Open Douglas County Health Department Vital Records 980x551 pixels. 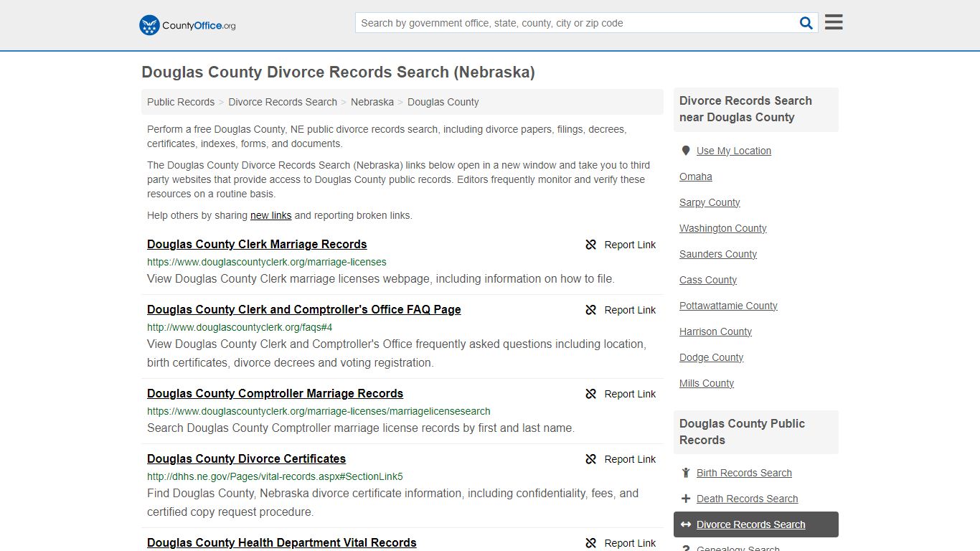tap(281, 542)
